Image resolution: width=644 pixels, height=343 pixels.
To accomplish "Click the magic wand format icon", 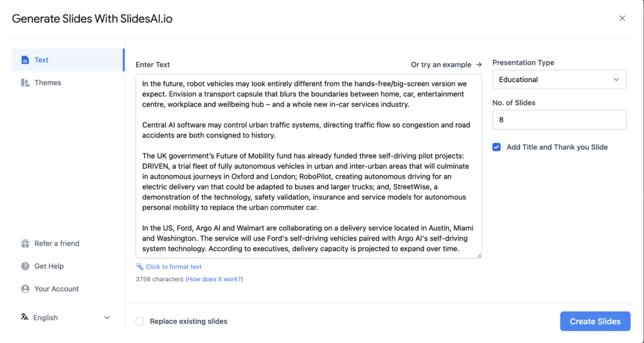I will coord(140,267).
